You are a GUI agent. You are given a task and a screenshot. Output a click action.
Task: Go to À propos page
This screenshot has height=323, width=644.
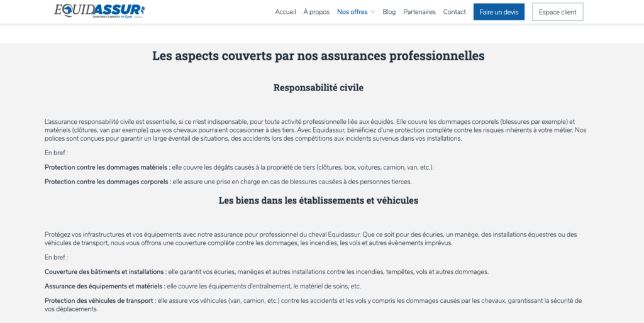(x=316, y=12)
